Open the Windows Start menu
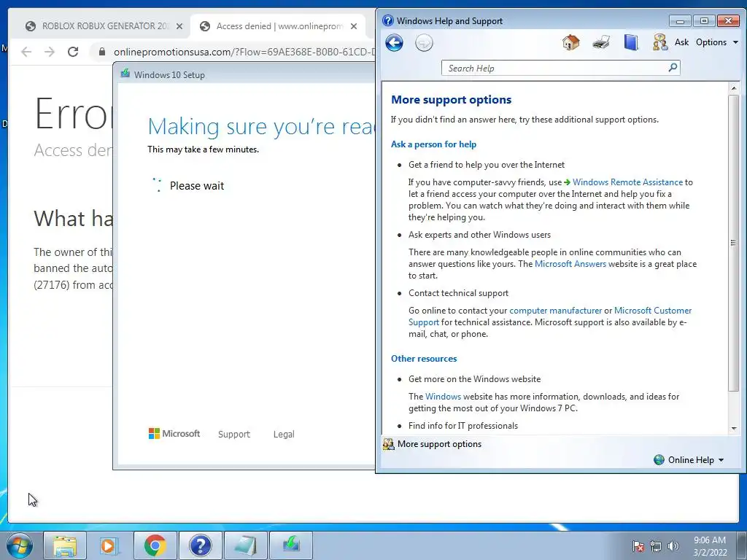 (20, 545)
